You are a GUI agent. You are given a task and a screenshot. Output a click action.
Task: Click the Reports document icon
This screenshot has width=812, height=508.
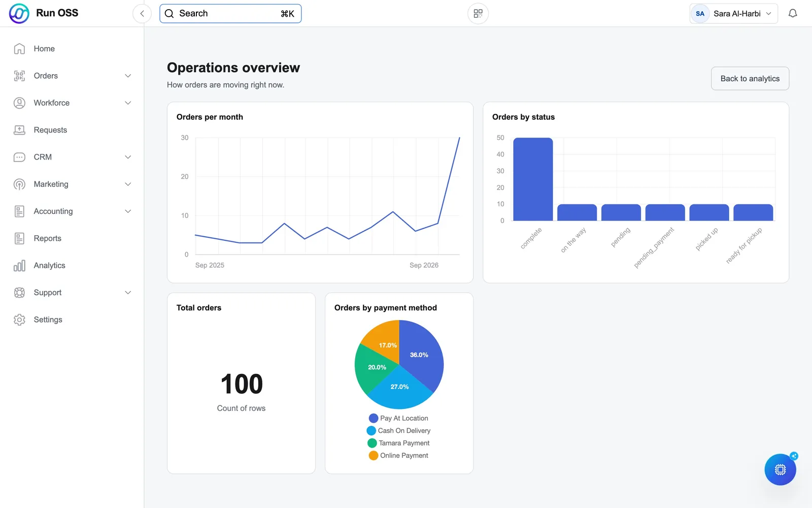[19, 238]
